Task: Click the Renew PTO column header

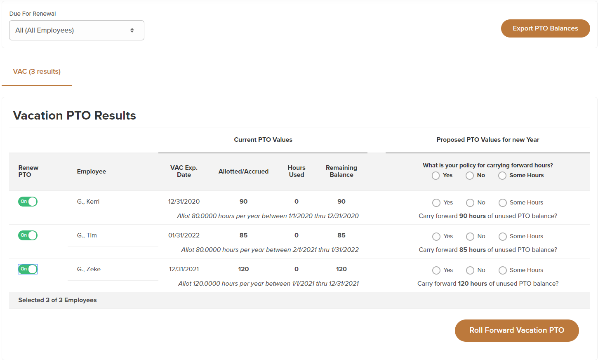Action: point(28,171)
